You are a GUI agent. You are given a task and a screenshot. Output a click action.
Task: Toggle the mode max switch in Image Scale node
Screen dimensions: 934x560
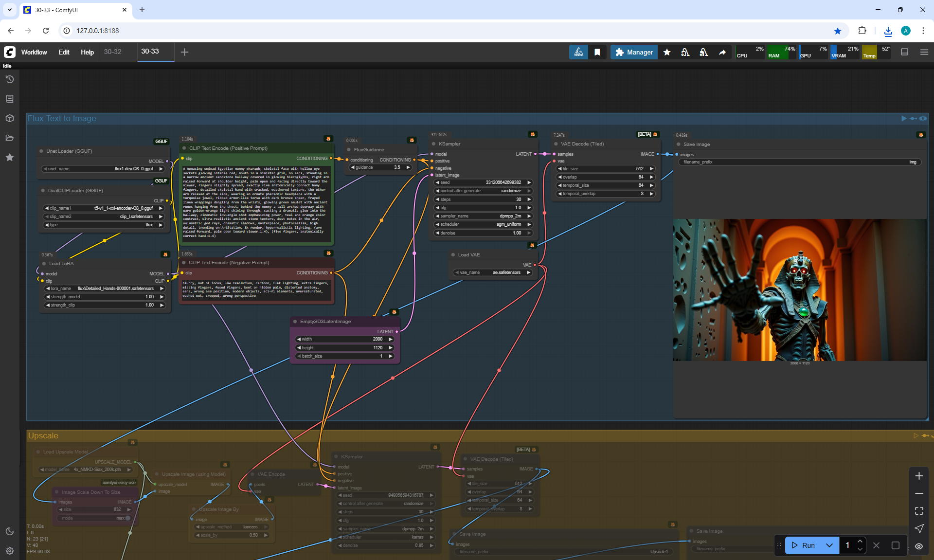click(x=127, y=518)
